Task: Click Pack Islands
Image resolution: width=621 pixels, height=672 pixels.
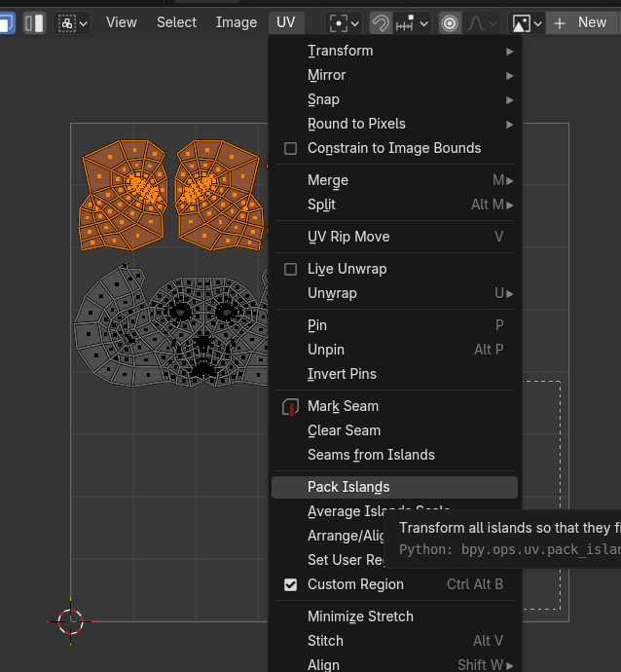Action: click(x=394, y=488)
